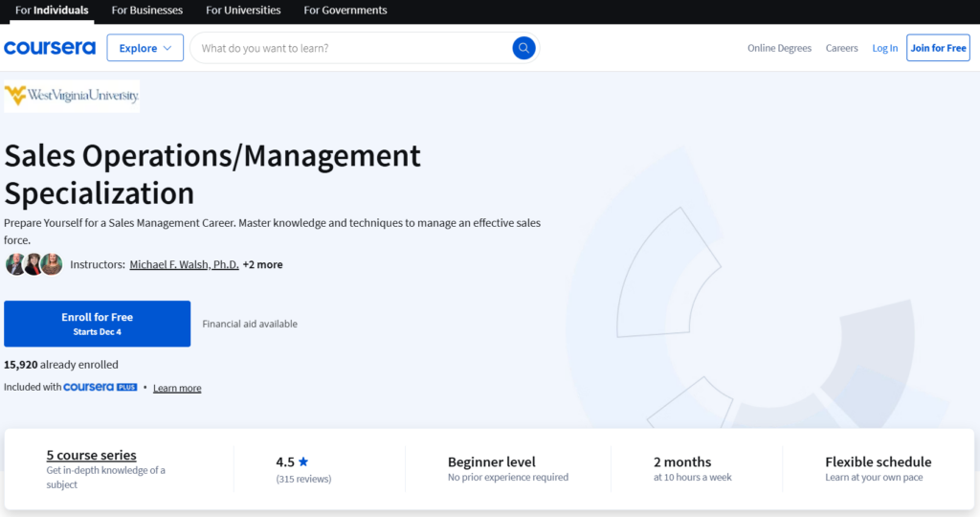Screen dimensions: 980x517
Task: Switch to For Individuals tab
Action: tap(52, 10)
